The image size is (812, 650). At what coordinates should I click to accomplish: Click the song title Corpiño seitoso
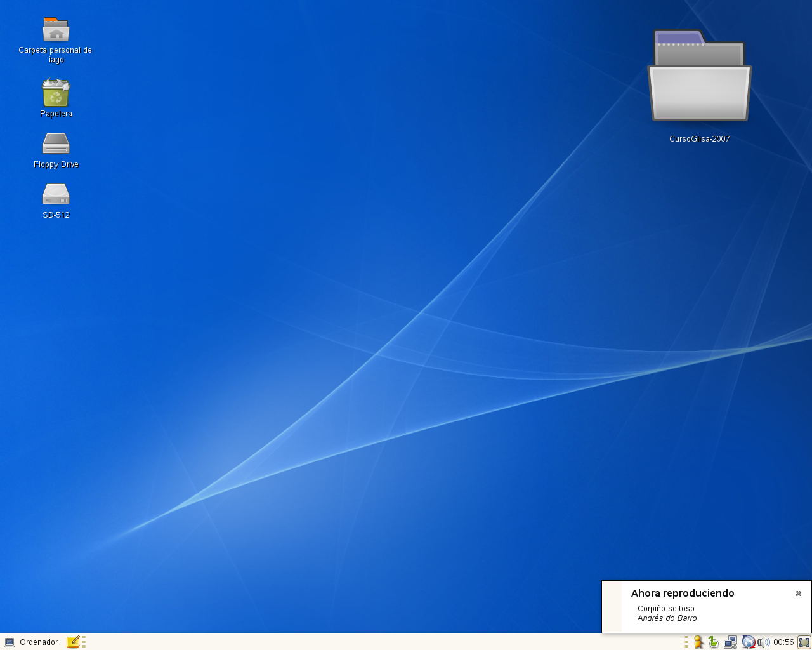click(x=666, y=609)
